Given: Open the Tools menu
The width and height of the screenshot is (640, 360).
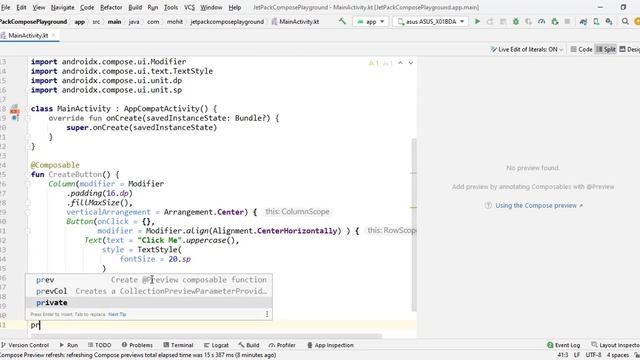Looking at the screenshot, I should pos(171,7).
